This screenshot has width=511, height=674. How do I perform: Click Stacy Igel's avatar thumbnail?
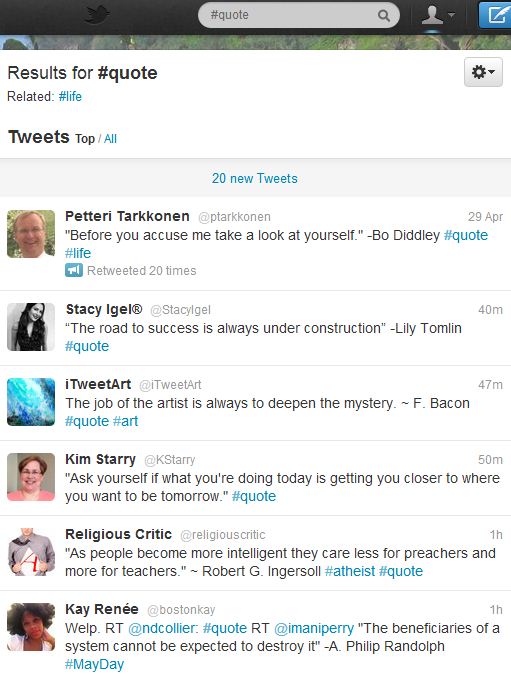point(31,327)
